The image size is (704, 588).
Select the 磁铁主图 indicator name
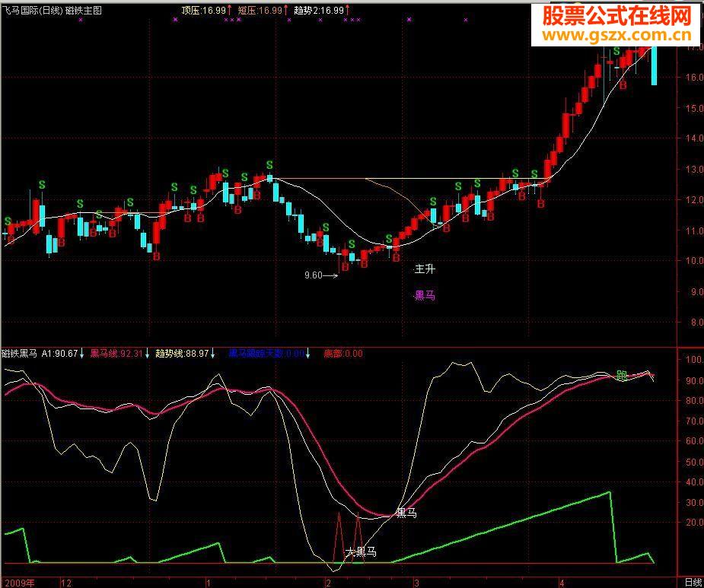point(84,10)
